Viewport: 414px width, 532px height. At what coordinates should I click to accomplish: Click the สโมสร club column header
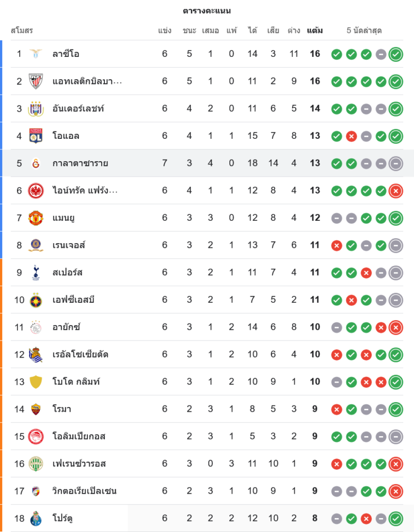point(22,30)
